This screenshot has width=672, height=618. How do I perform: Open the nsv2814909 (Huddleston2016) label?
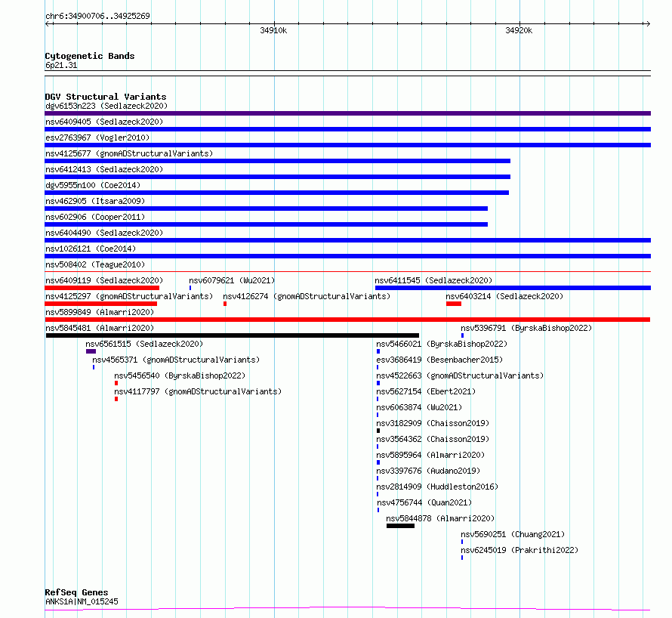(x=437, y=487)
